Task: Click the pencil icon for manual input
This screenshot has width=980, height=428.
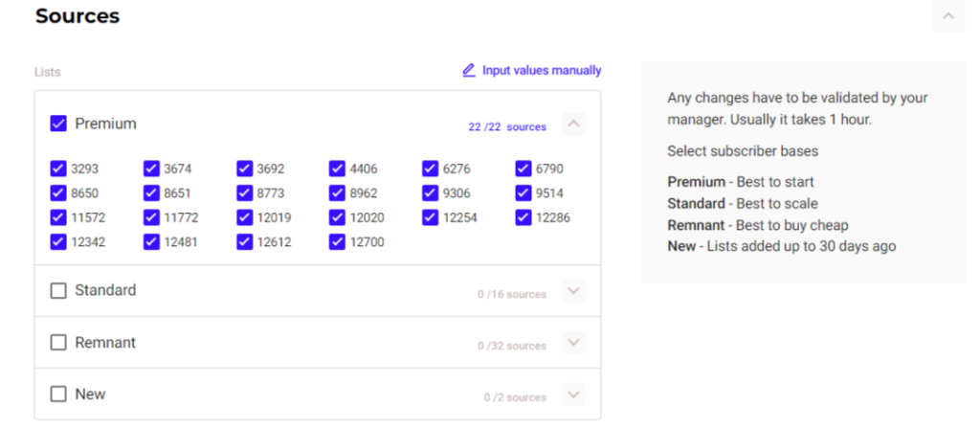Action: click(468, 70)
